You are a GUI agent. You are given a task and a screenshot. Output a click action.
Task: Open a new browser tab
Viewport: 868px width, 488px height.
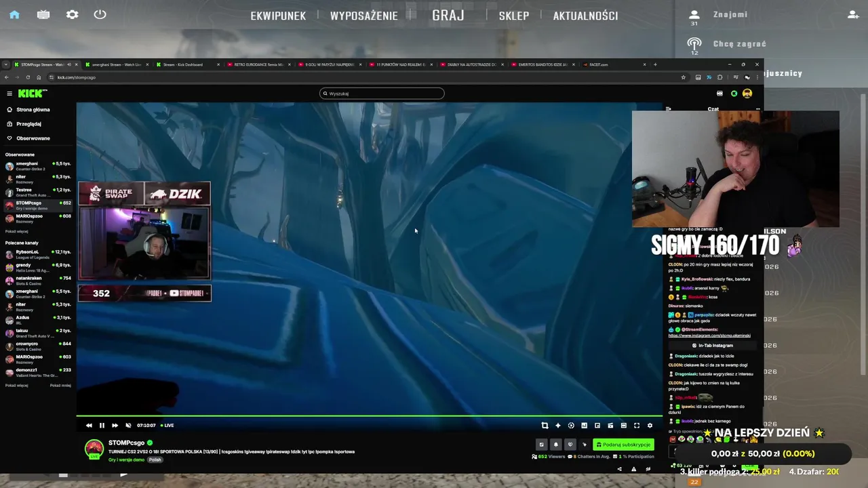click(655, 64)
